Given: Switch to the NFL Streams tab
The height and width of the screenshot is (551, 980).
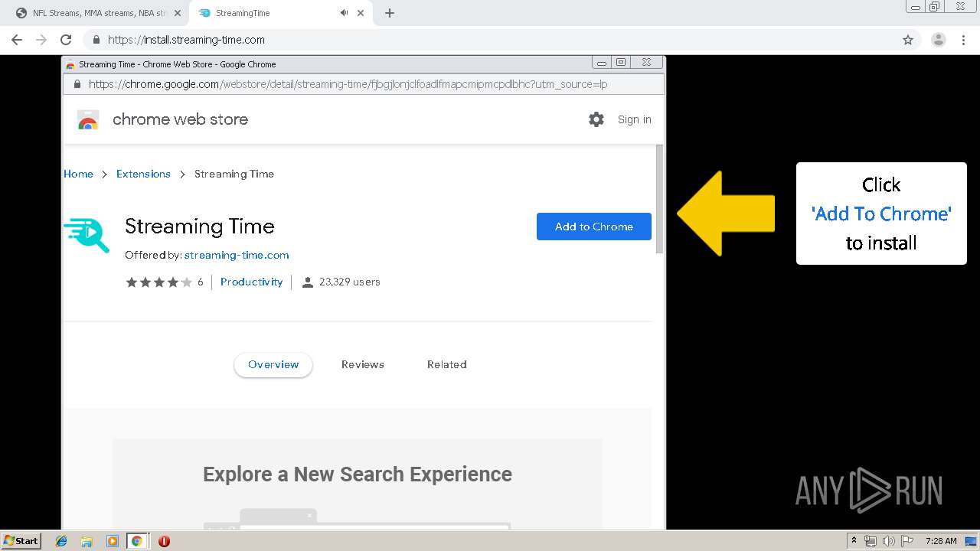Looking at the screenshot, I should 96,13.
